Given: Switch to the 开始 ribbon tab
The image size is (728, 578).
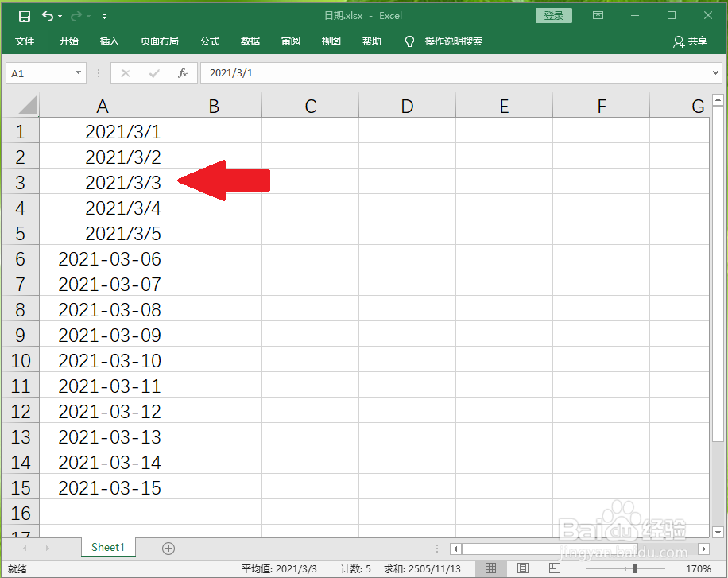Looking at the screenshot, I should tap(68, 41).
